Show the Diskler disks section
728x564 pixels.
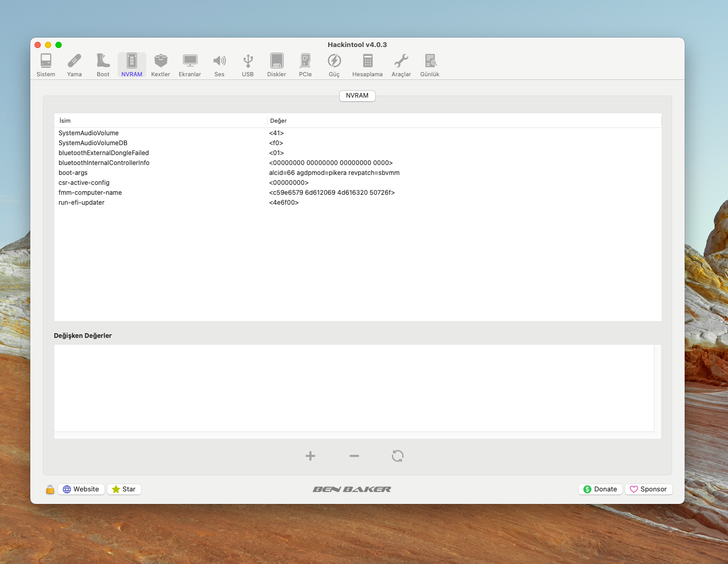click(276, 65)
